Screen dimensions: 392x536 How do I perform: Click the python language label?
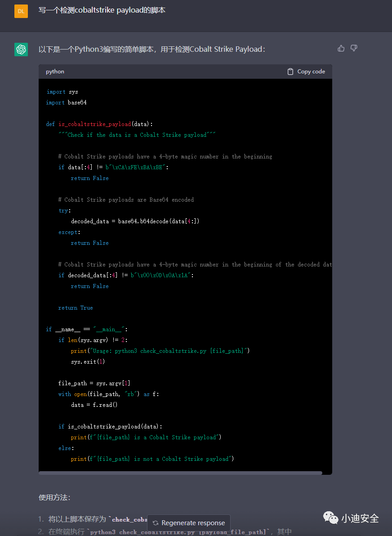pos(55,72)
